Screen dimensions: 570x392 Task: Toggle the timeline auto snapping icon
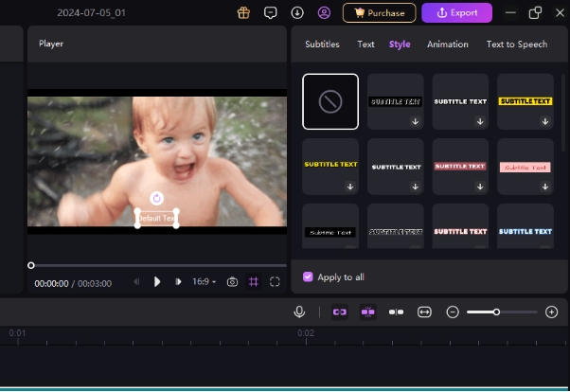click(x=368, y=312)
